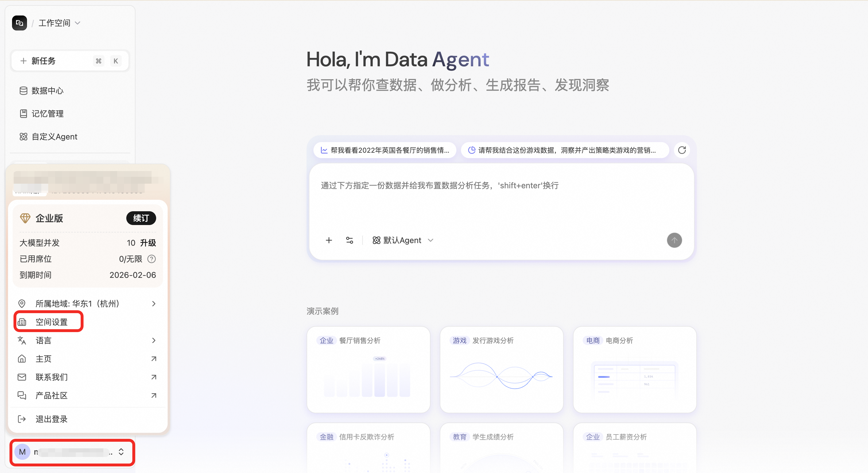The width and height of the screenshot is (868, 473).
Task: Click the refresh suggestions icon
Action: click(x=682, y=150)
